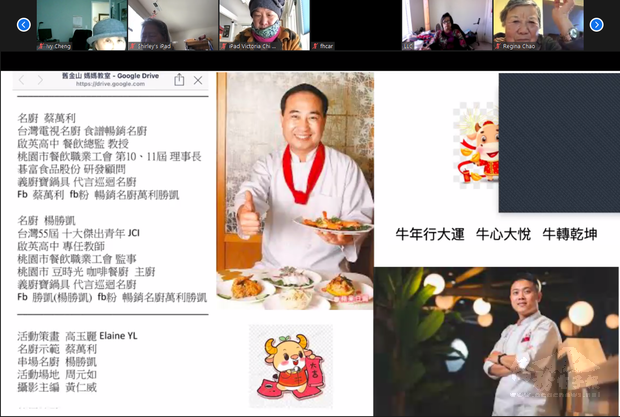
Task: Click the line 桃園市餐飲職業工會 監事
Action: coord(77,259)
